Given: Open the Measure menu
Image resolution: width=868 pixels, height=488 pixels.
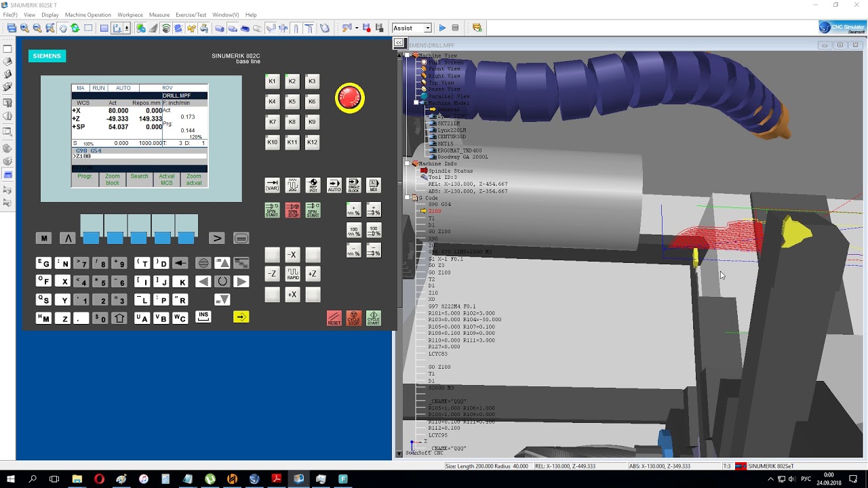Looking at the screenshot, I should pos(159,15).
